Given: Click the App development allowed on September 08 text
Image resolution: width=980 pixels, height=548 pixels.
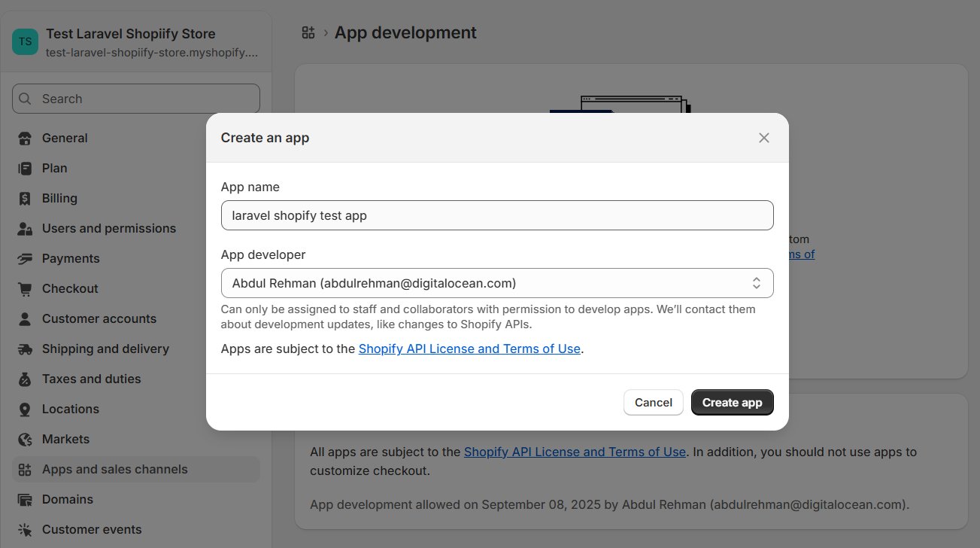Looking at the screenshot, I should pos(610,504).
